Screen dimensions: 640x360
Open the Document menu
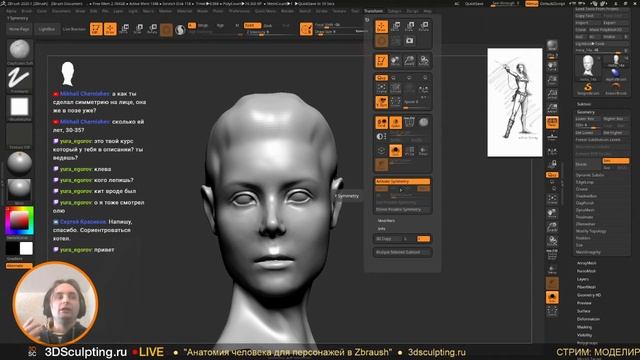(x=61, y=11)
